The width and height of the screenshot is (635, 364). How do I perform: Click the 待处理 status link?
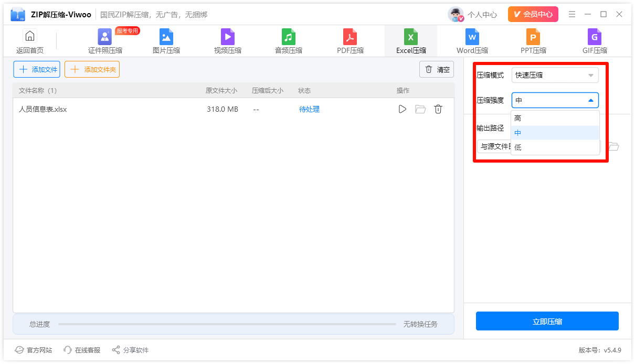tap(309, 109)
